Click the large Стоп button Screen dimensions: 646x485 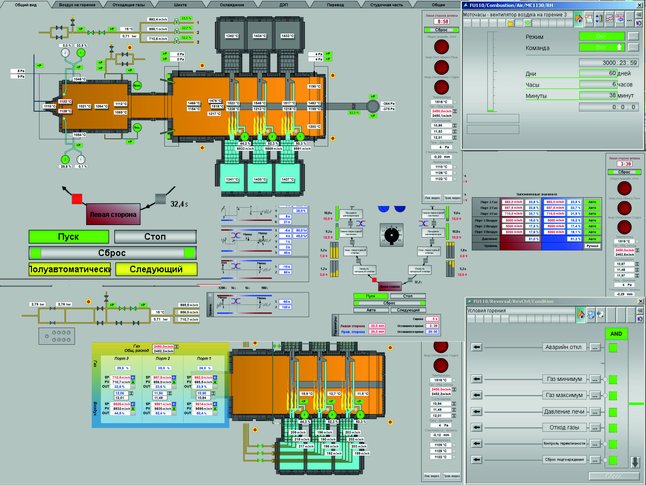click(155, 237)
